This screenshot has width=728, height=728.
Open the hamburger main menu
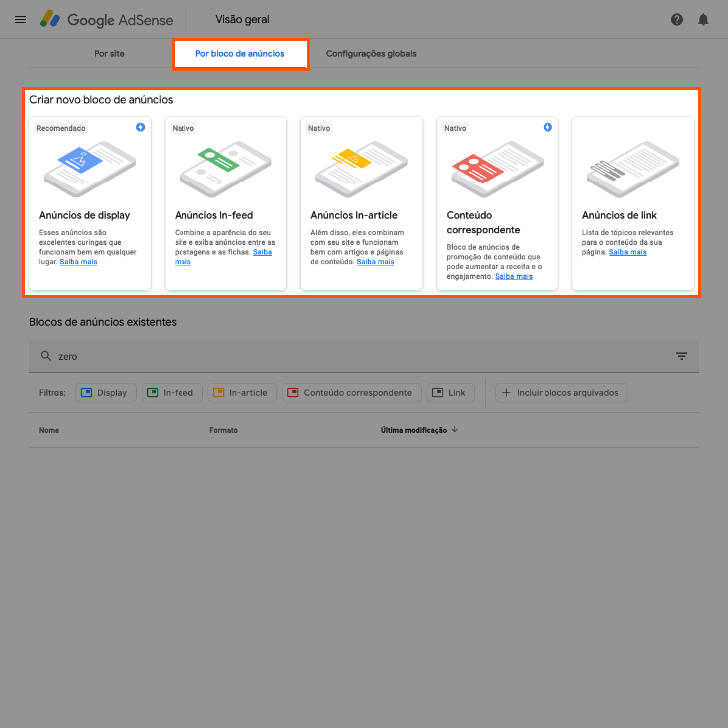pos(20,20)
